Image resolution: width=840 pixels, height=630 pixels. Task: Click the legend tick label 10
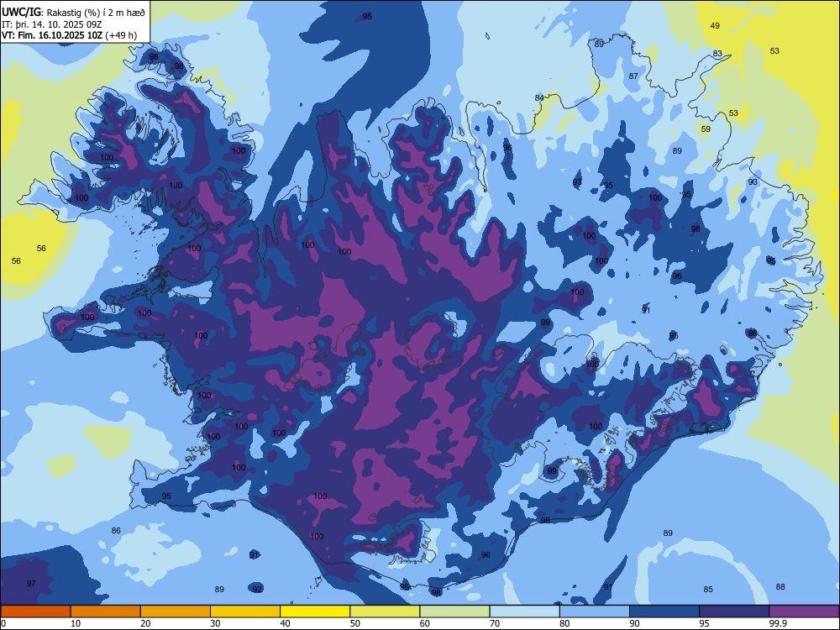point(76,623)
